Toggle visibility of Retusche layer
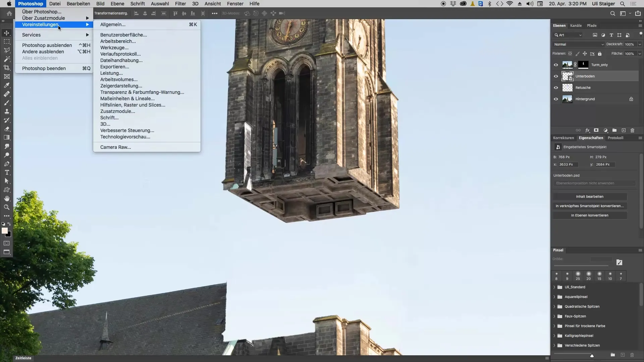This screenshot has height=362, width=644. point(556,88)
